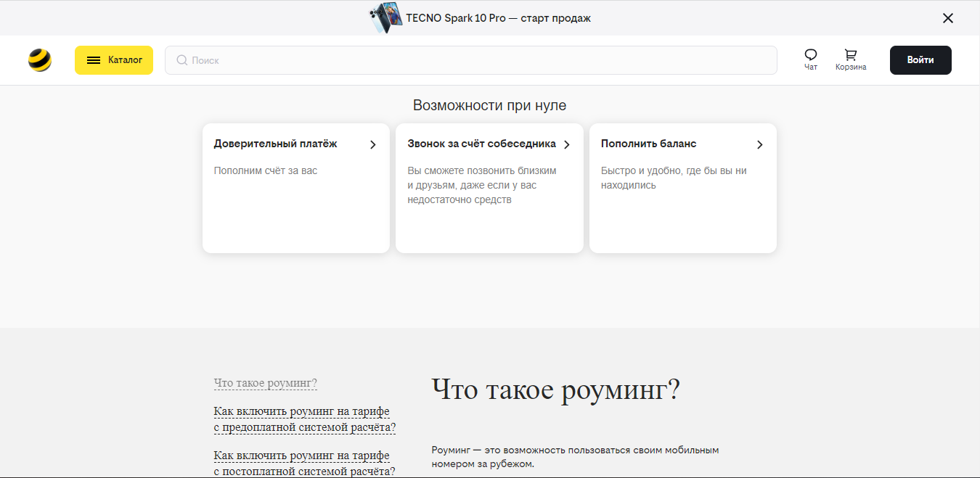Click the magnifier icon in search bar

pos(182,60)
